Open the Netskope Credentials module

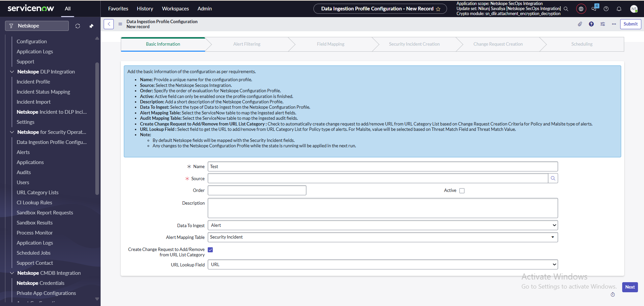[41, 283]
